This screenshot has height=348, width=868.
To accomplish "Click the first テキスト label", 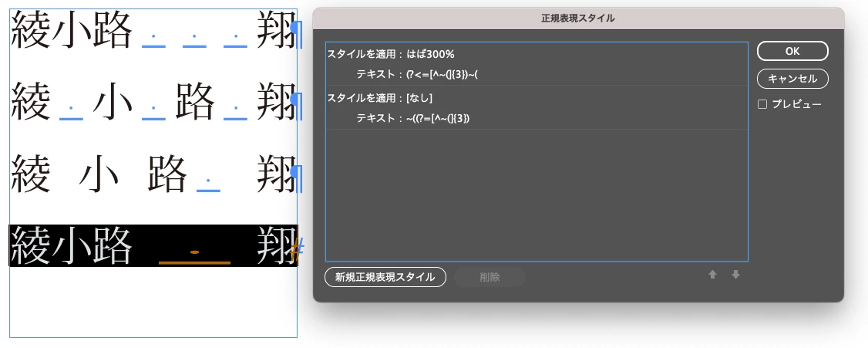I will pos(376,74).
